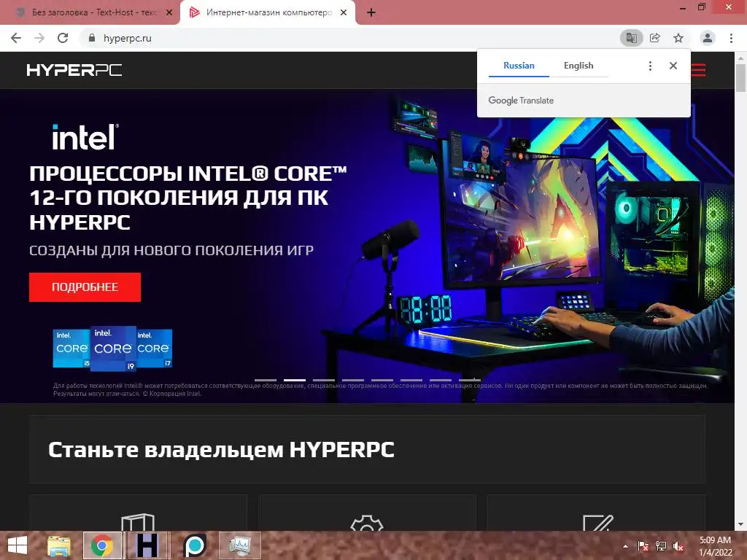Click the Intel Core i7 badge

tap(155, 349)
